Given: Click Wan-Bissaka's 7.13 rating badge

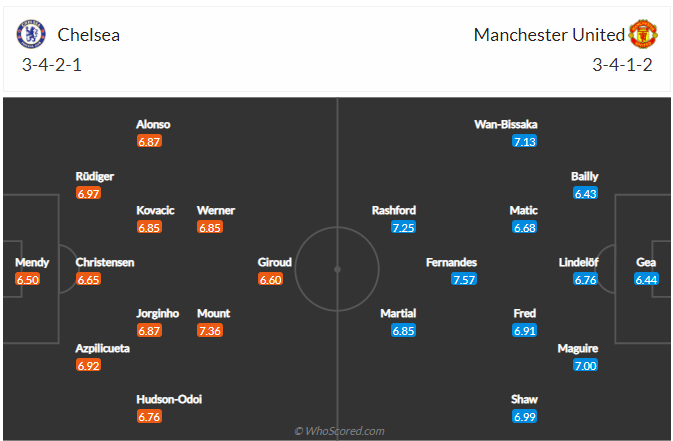Looking at the screenshot, I should point(524,142).
